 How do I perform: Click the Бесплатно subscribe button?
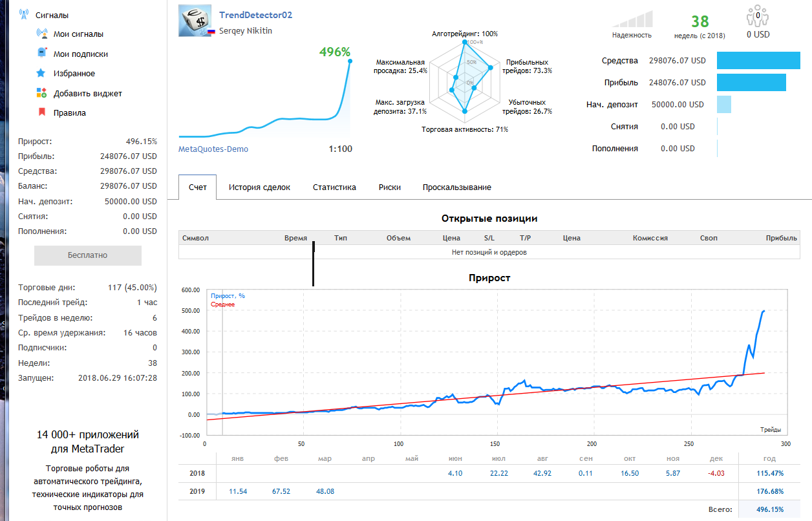(x=88, y=255)
